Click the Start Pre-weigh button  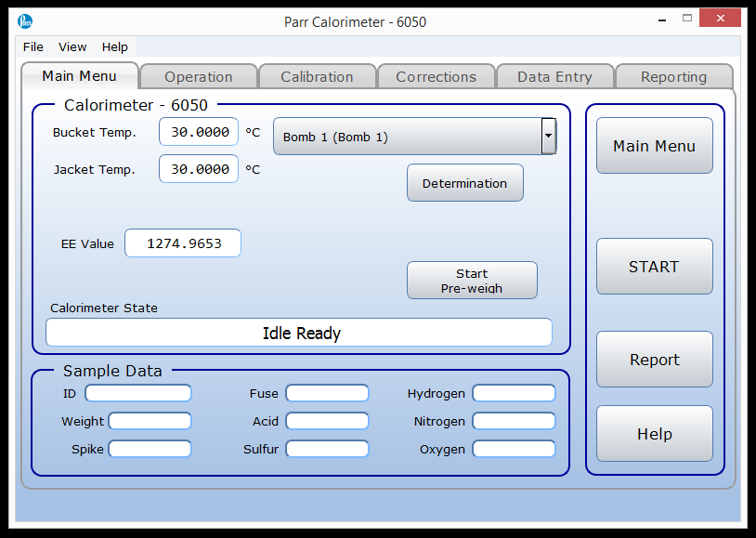(x=472, y=280)
